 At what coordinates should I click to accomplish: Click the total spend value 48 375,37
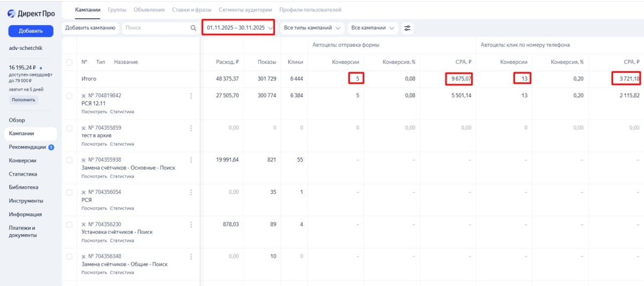click(x=227, y=79)
